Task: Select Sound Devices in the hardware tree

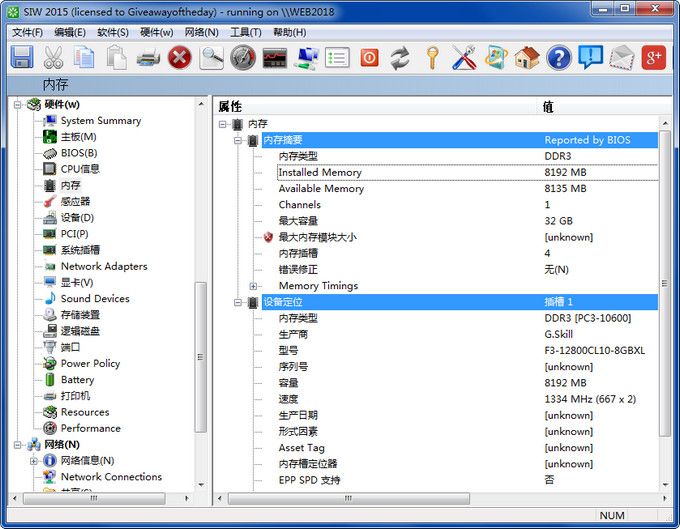Action: pyautogui.click(x=94, y=299)
